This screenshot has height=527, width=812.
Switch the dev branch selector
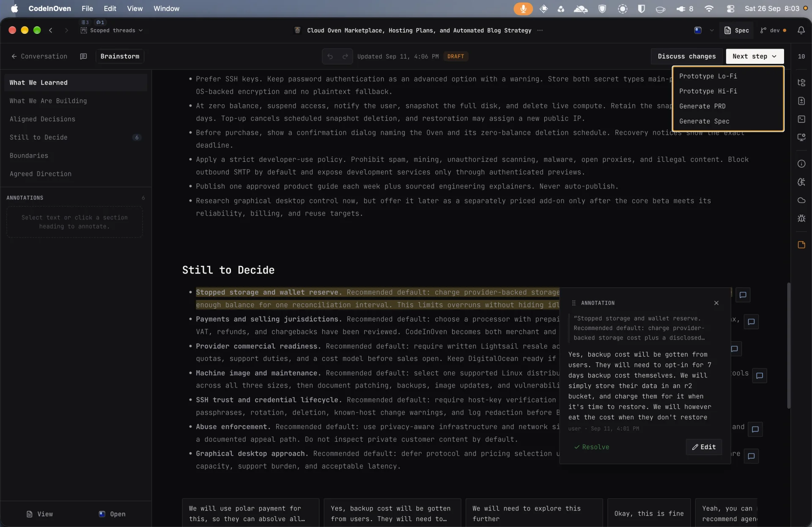coord(773,30)
